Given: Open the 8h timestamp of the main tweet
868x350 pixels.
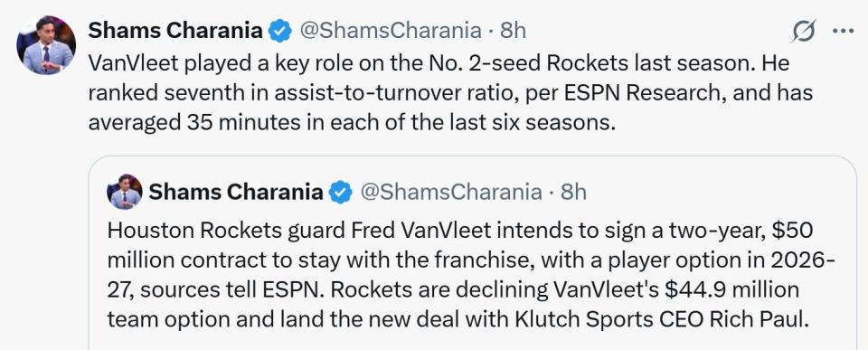Looking at the screenshot, I should [513, 31].
